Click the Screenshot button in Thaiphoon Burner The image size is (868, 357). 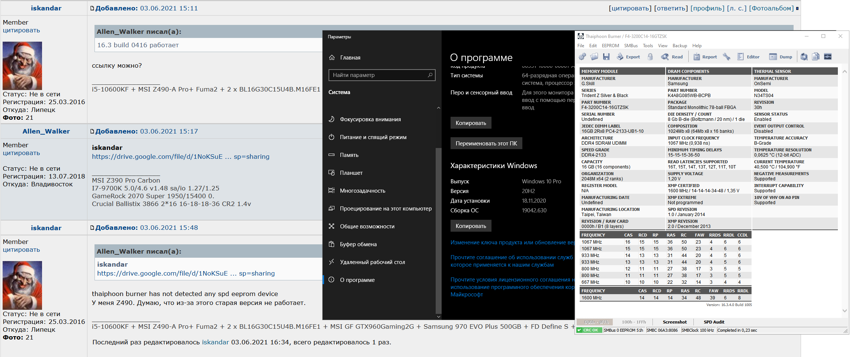click(x=675, y=322)
